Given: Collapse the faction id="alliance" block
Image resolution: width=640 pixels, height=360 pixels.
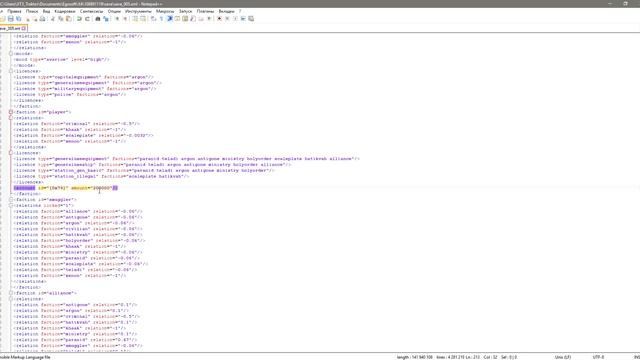Looking at the screenshot, I should click(x=11, y=293).
